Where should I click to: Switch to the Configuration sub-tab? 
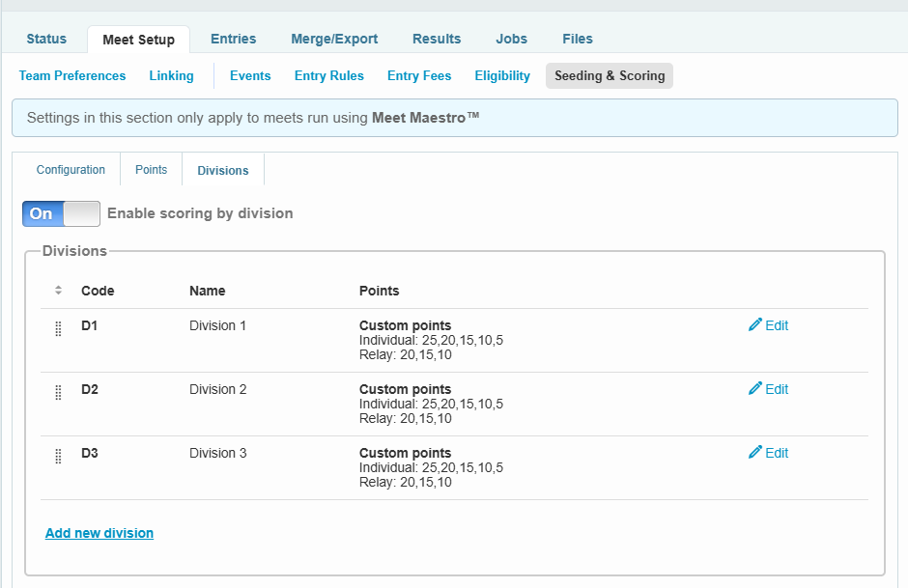tap(71, 170)
